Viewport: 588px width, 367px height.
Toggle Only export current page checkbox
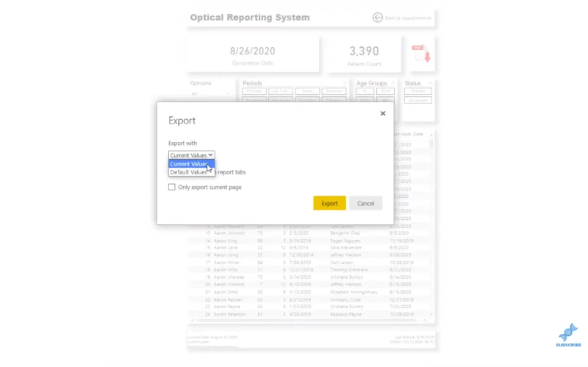click(x=172, y=187)
